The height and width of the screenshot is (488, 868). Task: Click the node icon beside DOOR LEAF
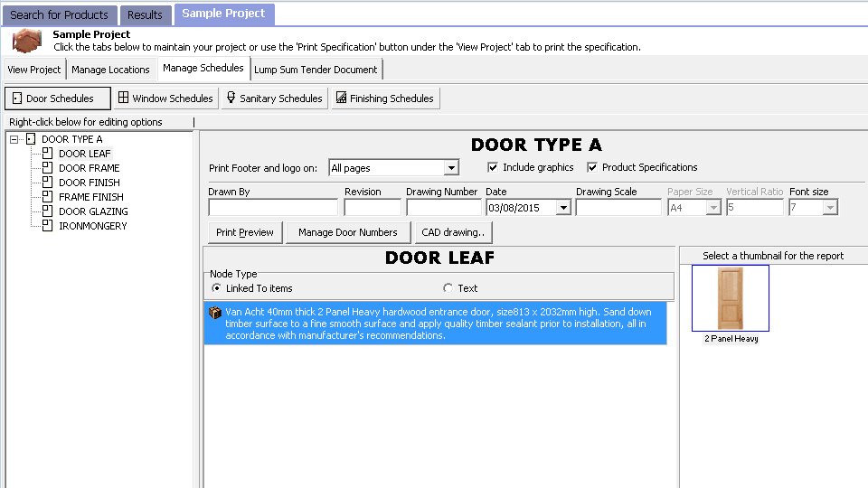pyautogui.click(x=48, y=154)
